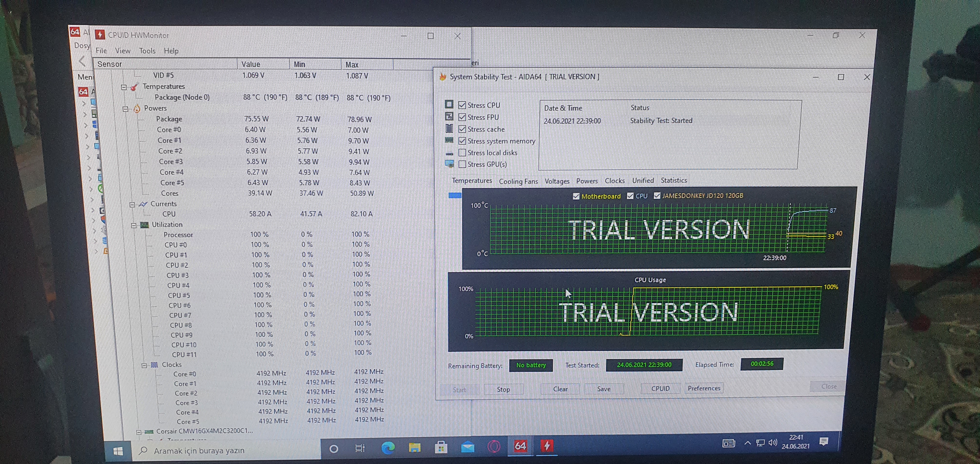Viewport: 980px width, 464px height.
Task: Uncheck the Stress FPU checkbox
Action: click(x=462, y=117)
